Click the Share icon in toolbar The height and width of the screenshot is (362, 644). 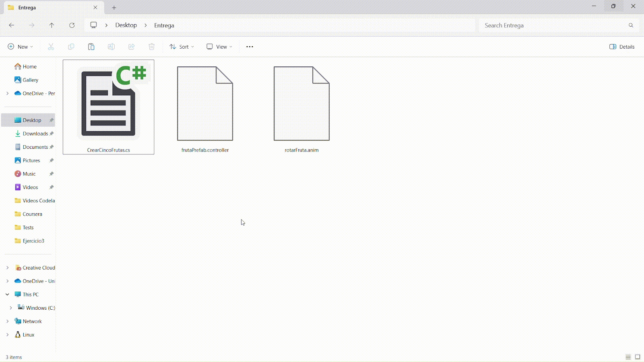132,47
